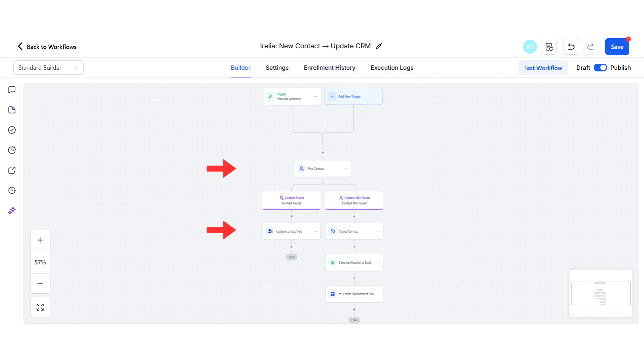Open the three-dot menu on Find Contact
This screenshot has width=644, height=362.
(347, 168)
